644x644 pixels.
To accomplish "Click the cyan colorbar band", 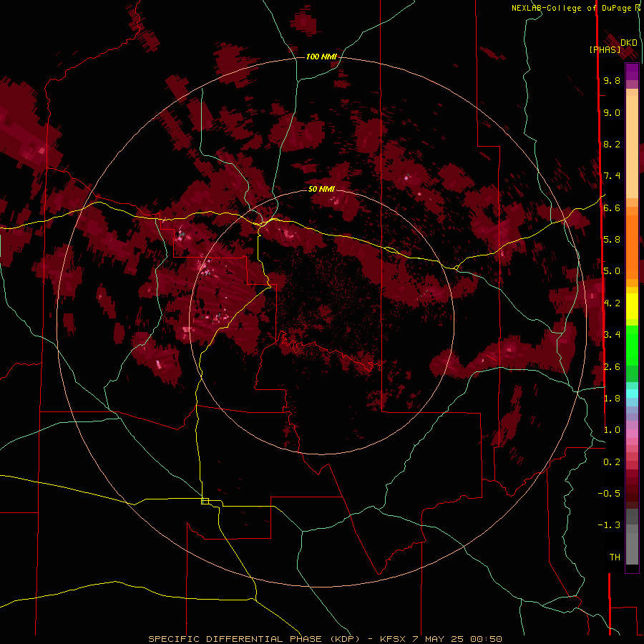I will coord(632,394).
